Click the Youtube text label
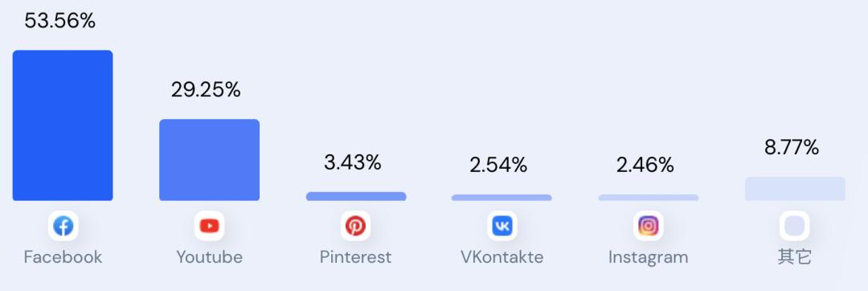Screen dimensions: 868x291 click(209, 257)
